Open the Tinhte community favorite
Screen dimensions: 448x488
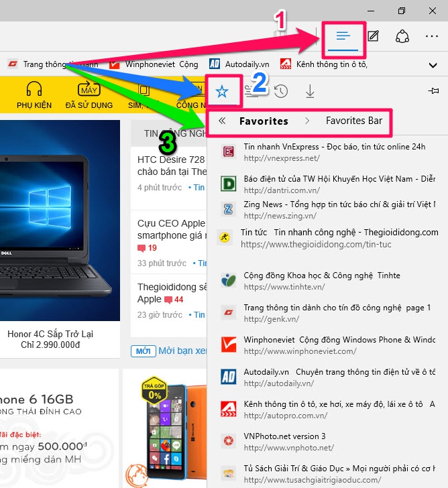pyautogui.click(x=327, y=281)
